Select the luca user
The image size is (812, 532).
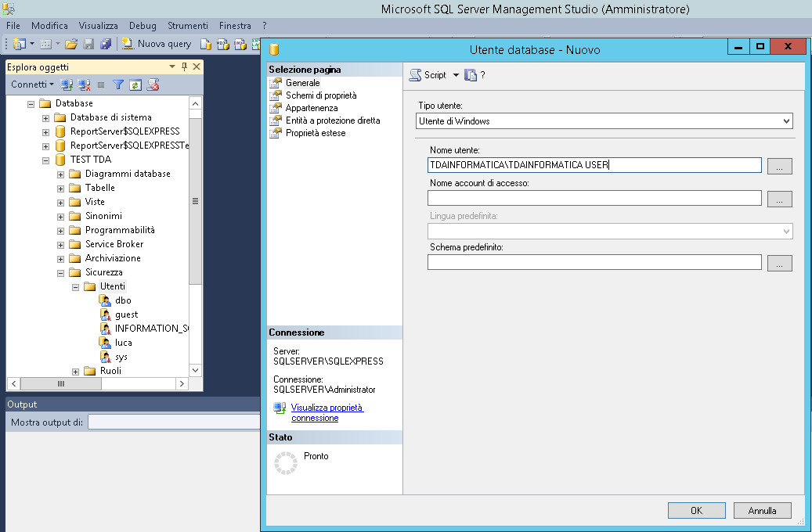coord(123,343)
